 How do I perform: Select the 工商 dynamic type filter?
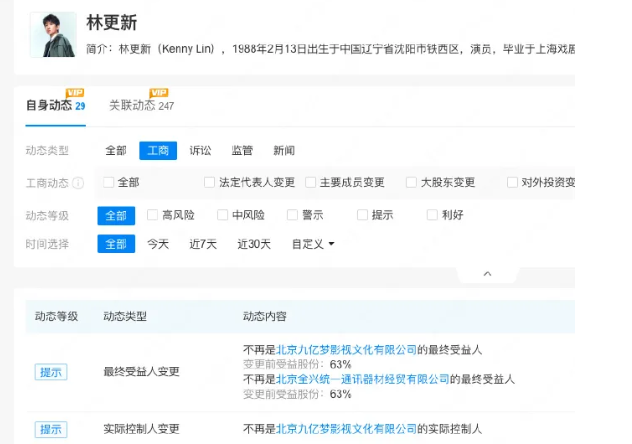click(158, 151)
